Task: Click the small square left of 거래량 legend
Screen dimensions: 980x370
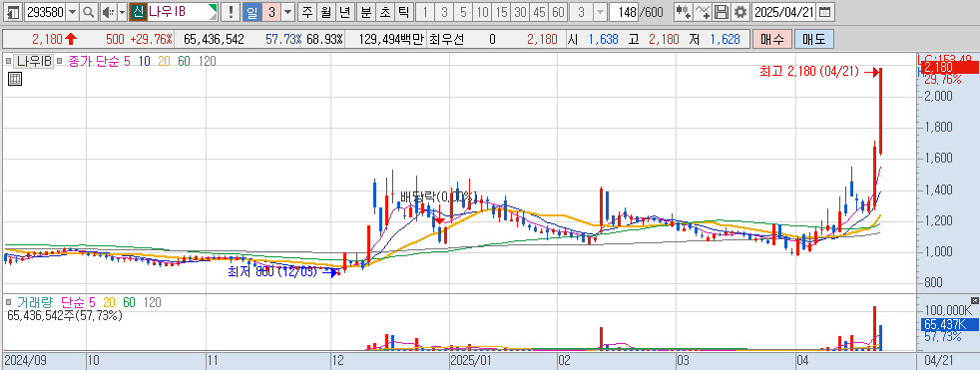Action: pos(9,302)
